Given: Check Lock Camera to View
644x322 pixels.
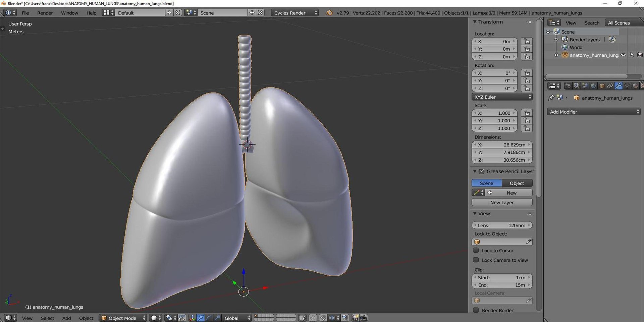Looking at the screenshot, I should [x=476, y=260].
